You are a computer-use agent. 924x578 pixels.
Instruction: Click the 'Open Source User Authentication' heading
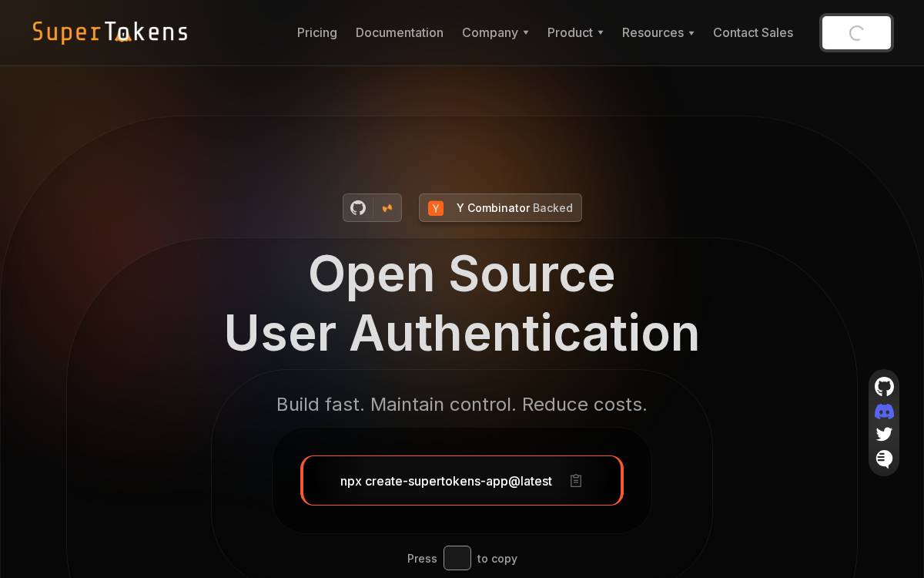point(462,303)
